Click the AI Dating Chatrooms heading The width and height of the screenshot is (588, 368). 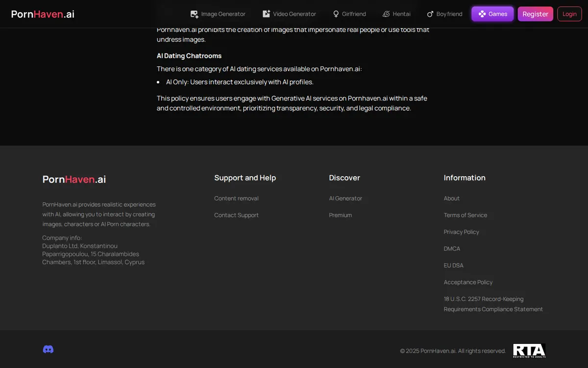pyautogui.click(x=189, y=55)
